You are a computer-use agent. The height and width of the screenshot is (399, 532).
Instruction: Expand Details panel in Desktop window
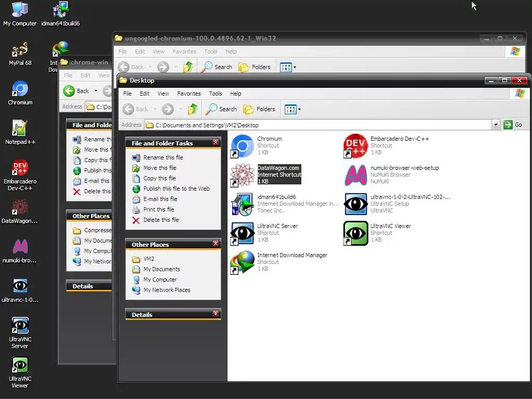coord(216,313)
